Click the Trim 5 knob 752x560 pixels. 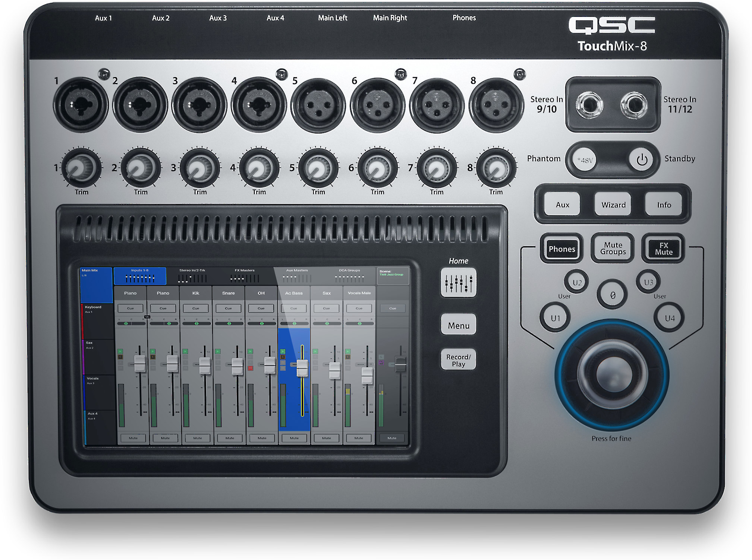pos(318,168)
